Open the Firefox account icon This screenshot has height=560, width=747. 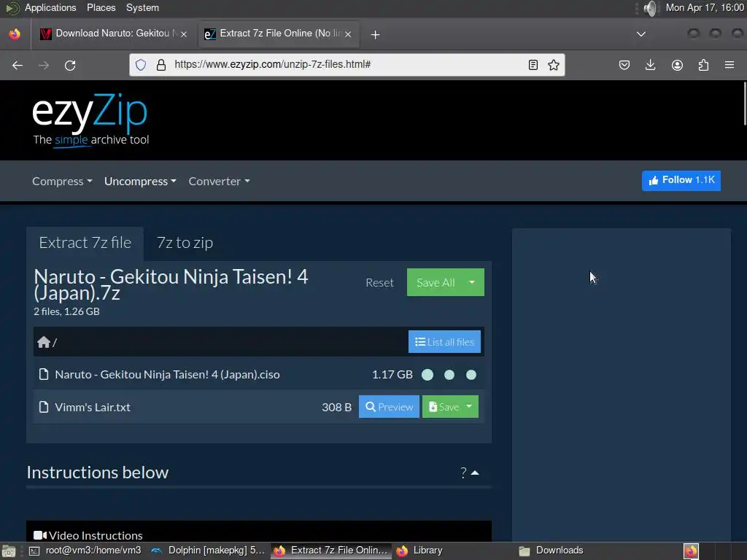point(677,65)
